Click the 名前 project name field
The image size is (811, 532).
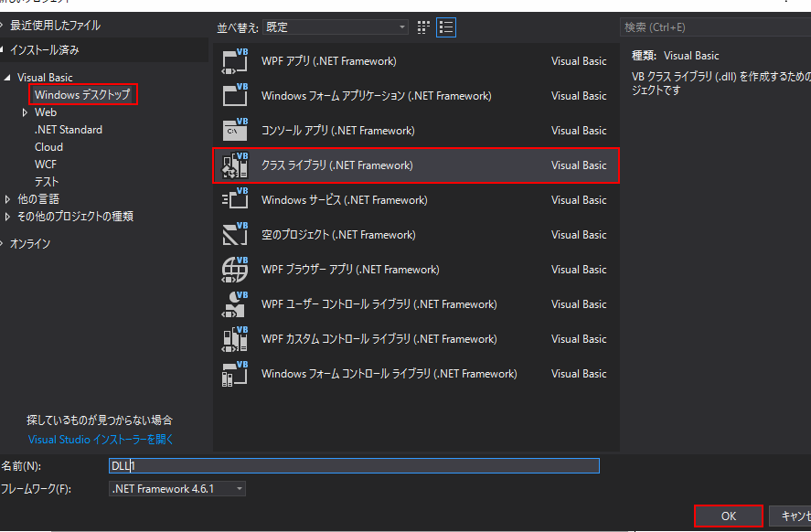click(354, 466)
